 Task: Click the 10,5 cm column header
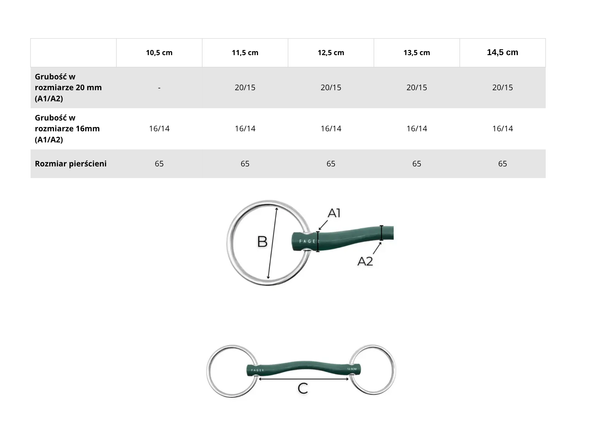(160, 52)
